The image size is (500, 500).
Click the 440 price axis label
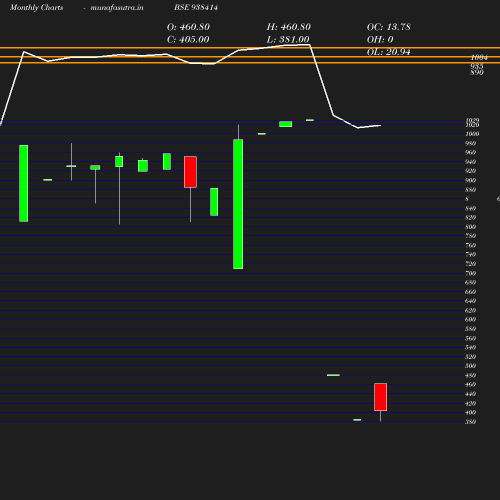pos(470,394)
